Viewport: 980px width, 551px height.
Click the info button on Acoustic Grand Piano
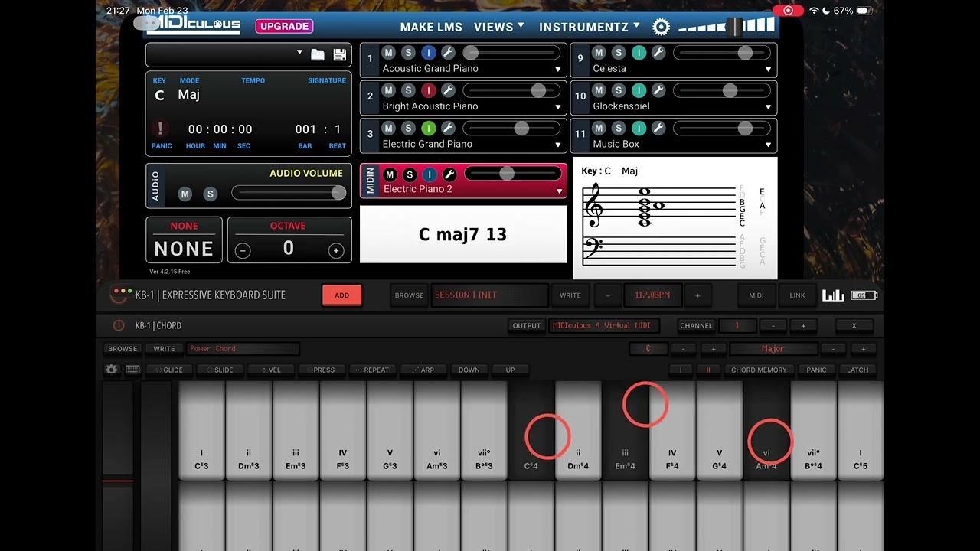point(429,53)
